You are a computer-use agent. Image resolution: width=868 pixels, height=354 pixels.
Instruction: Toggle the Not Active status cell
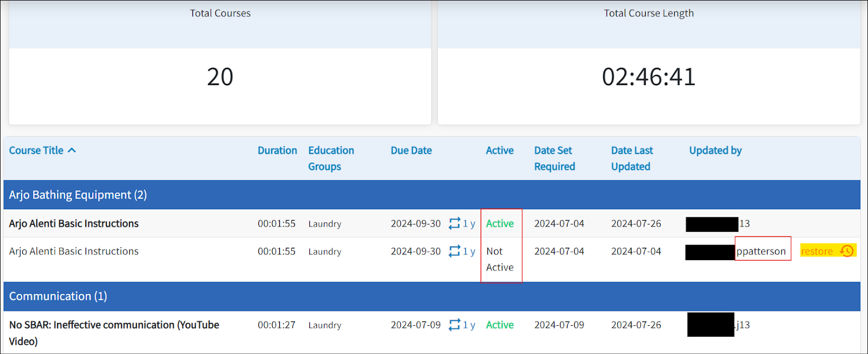point(499,259)
